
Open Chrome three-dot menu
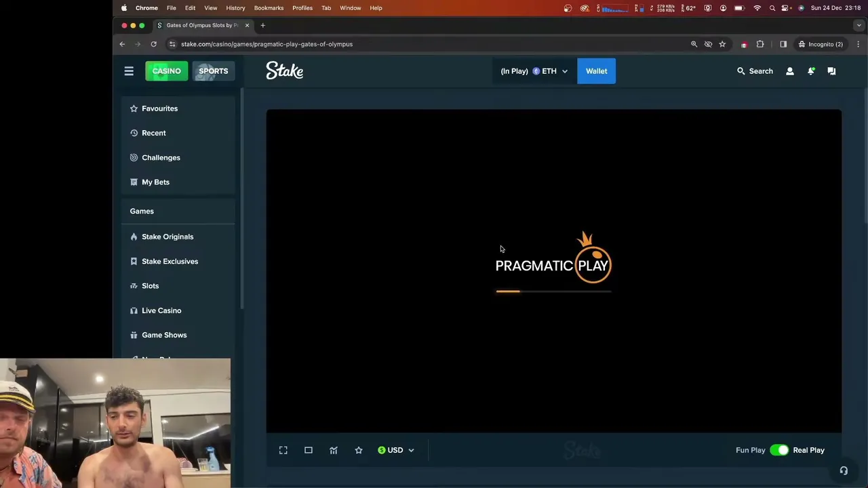(x=859, y=44)
